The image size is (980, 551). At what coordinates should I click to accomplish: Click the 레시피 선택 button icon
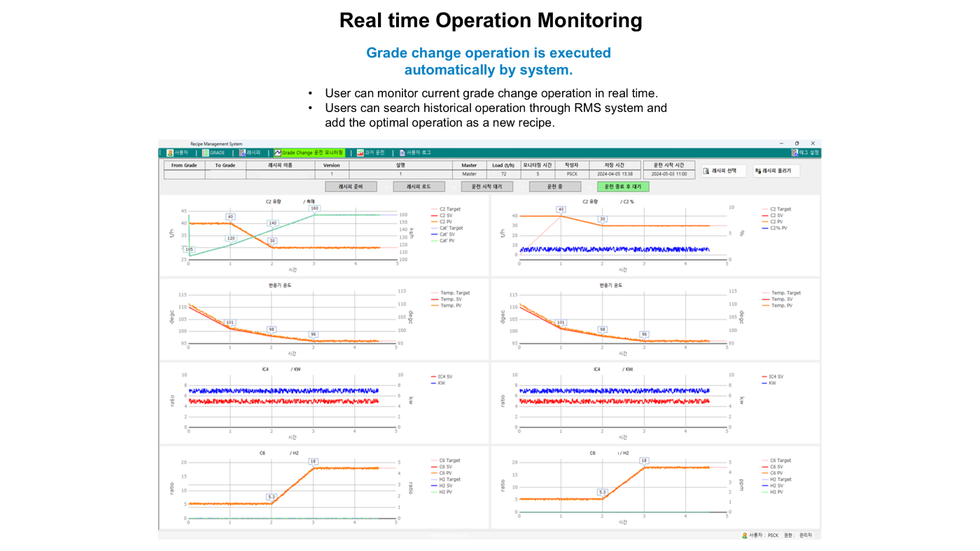tap(707, 171)
